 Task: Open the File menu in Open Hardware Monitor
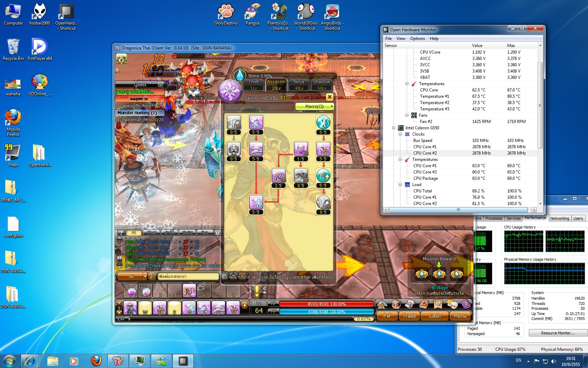(x=388, y=39)
